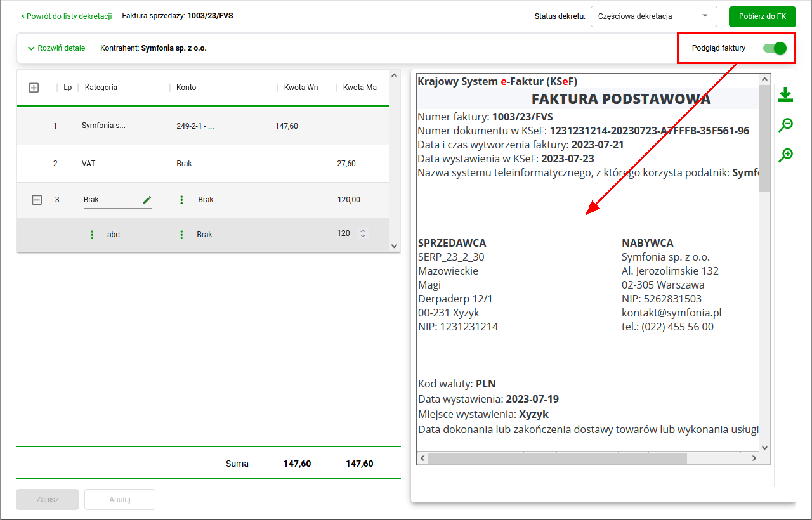The width and height of the screenshot is (812, 520).
Task: Zoom in the invoice preview
Action: click(785, 155)
